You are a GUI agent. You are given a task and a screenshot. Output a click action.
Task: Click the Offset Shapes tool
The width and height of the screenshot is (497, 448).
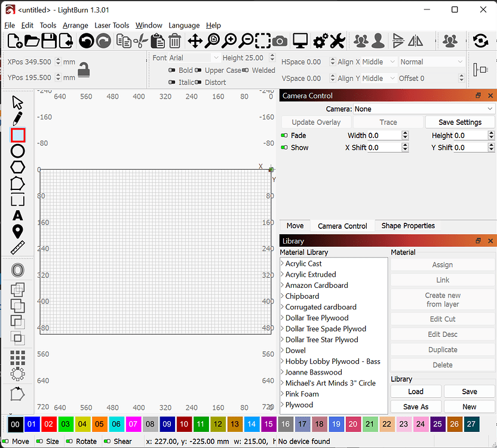[18, 271]
